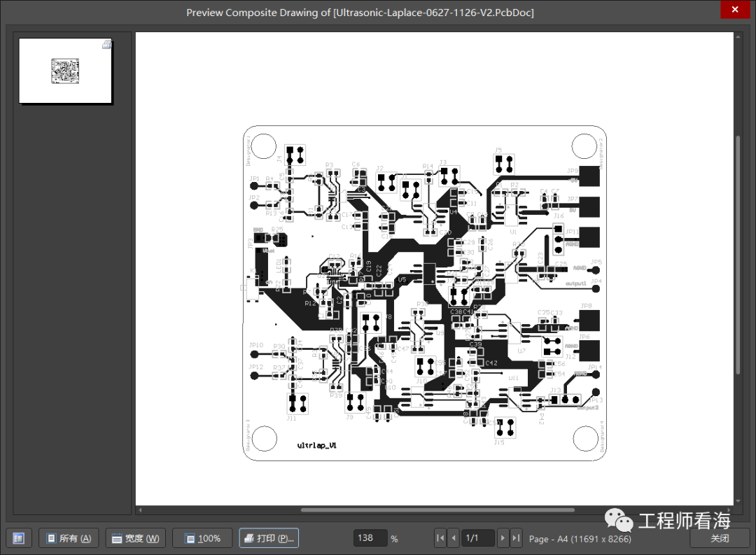756x555 pixels.
Task: Fit page to width with 宽度 (W)
Action: (135, 538)
